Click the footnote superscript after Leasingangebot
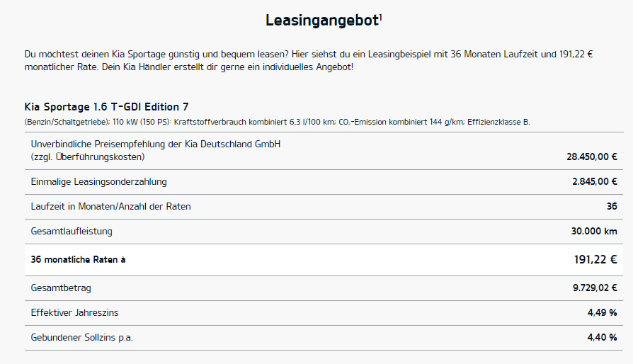Screen dimensions: 633x364 tap(381, 17)
